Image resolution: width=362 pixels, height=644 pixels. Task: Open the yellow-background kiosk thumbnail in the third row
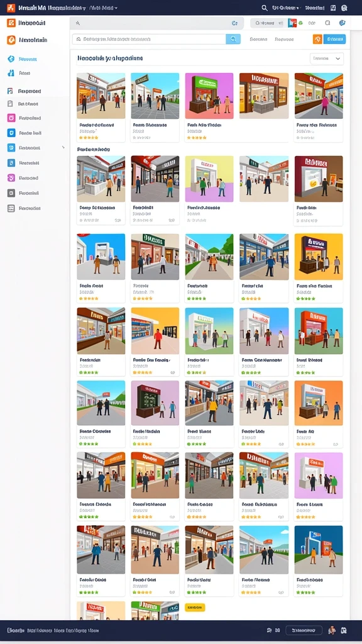point(318,257)
